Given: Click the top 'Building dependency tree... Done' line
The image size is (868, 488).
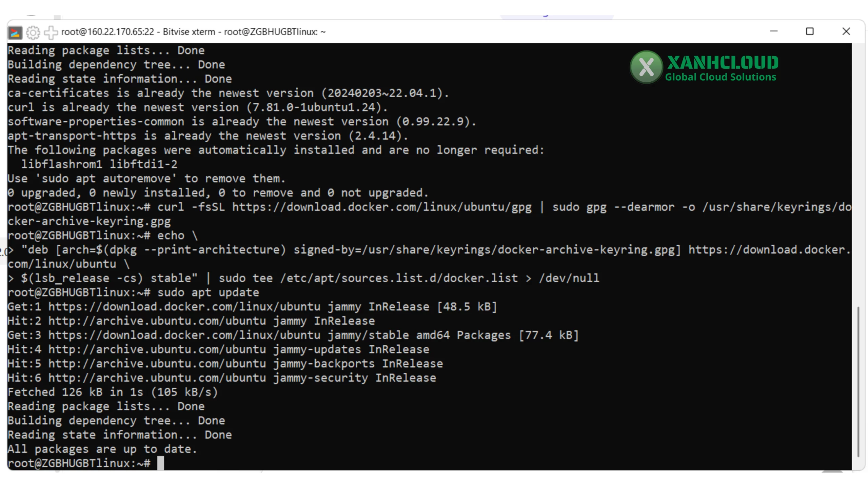Looking at the screenshot, I should 116,65.
